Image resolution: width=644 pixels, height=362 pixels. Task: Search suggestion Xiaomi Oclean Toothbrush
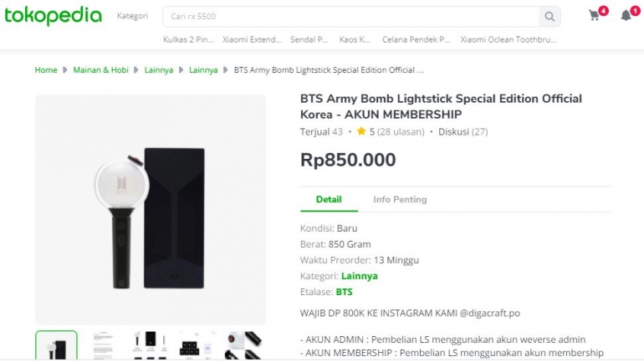pos(509,39)
